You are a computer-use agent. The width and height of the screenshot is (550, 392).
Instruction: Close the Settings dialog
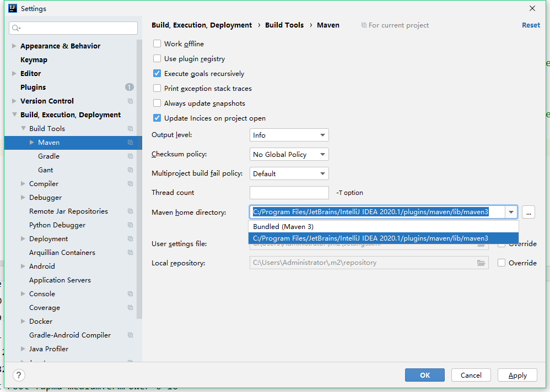click(532, 8)
